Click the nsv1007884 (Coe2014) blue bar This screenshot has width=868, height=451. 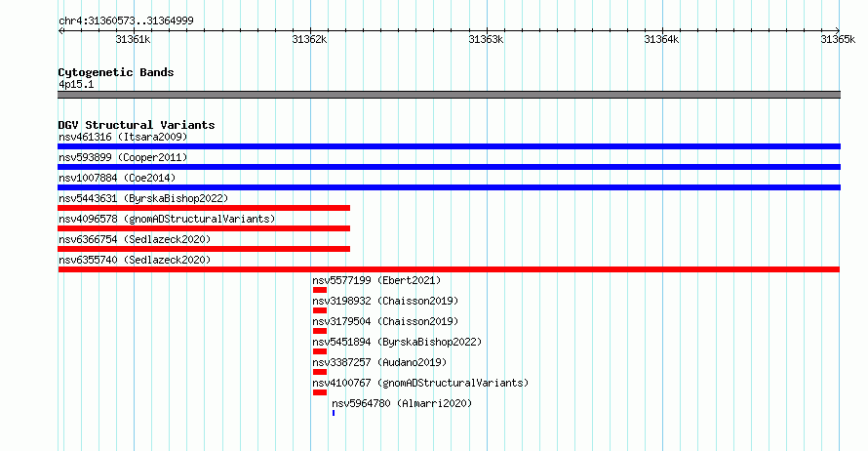pos(449,187)
